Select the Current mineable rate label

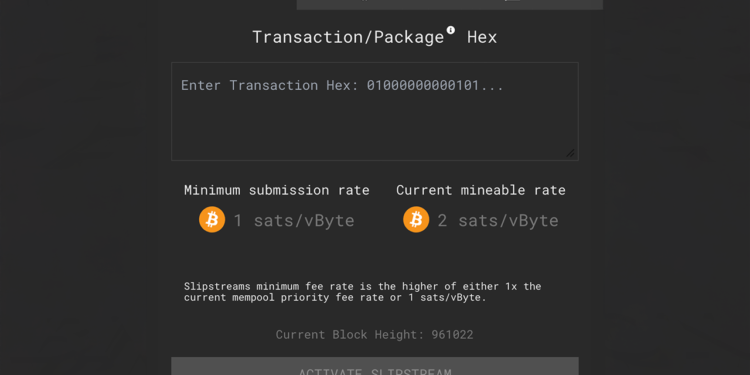pos(481,190)
